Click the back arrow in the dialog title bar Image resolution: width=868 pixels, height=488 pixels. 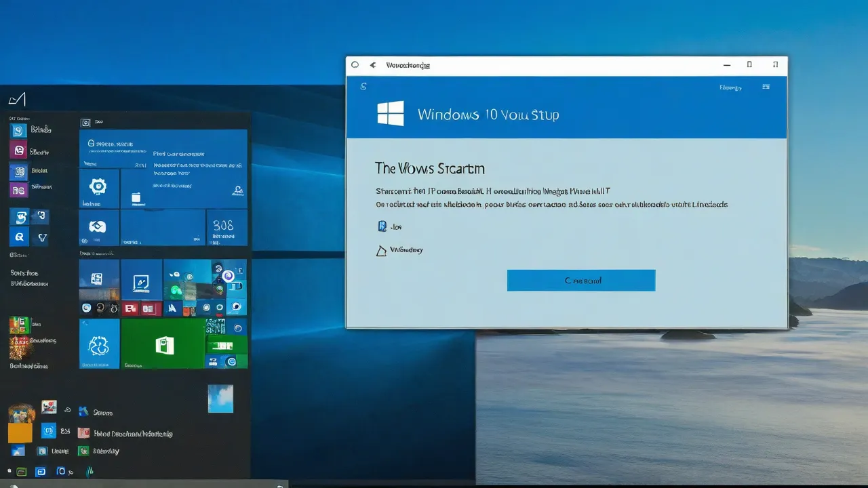coord(372,65)
